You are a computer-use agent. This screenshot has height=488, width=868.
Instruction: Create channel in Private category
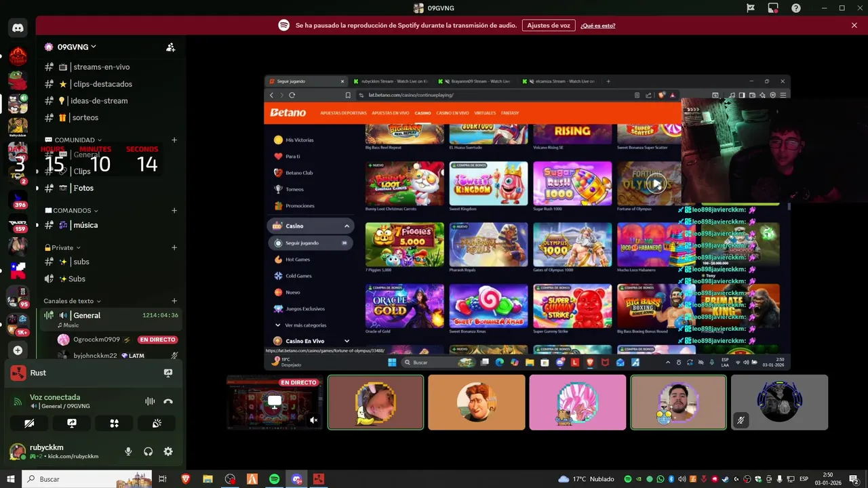click(x=174, y=247)
